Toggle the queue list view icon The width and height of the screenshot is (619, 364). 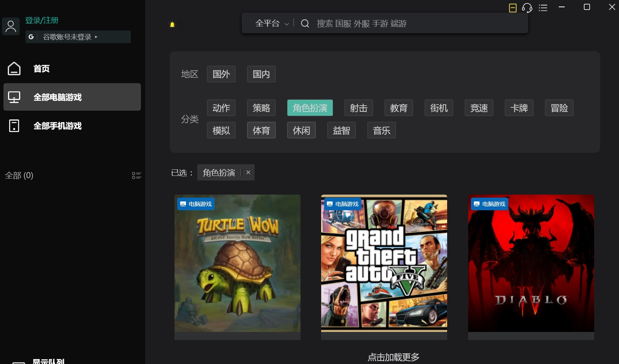(x=136, y=176)
